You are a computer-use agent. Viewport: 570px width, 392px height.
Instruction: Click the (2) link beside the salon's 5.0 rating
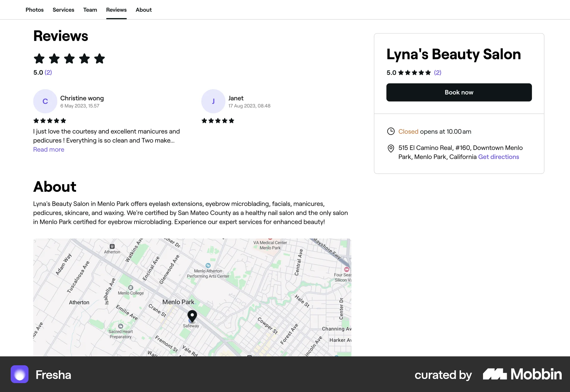coord(438,72)
